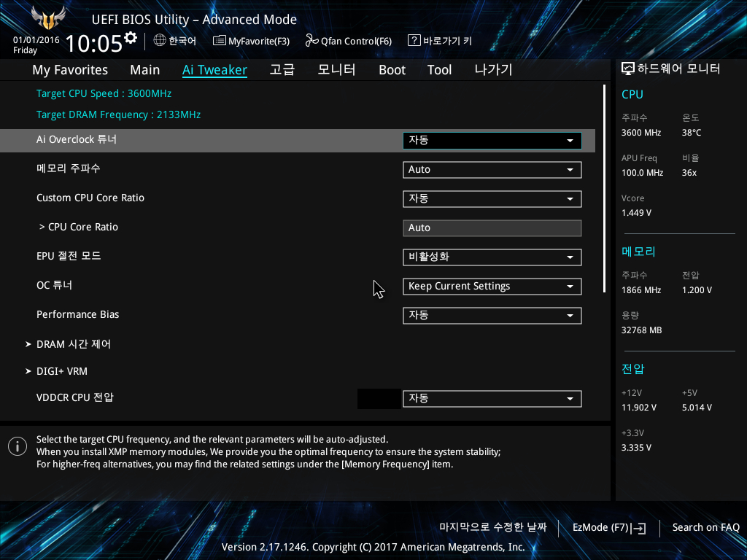Click Target CPU Speed : 3600MHz text
The image size is (747, 560).
pos(104,93)
